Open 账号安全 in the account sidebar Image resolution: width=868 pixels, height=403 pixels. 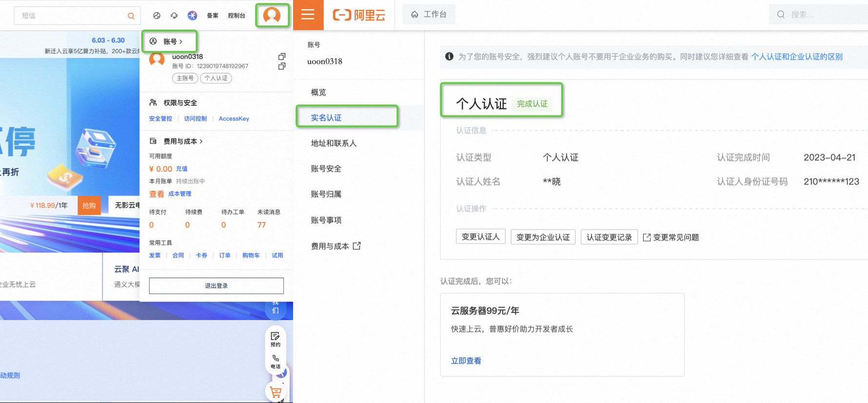click(326, 169)
